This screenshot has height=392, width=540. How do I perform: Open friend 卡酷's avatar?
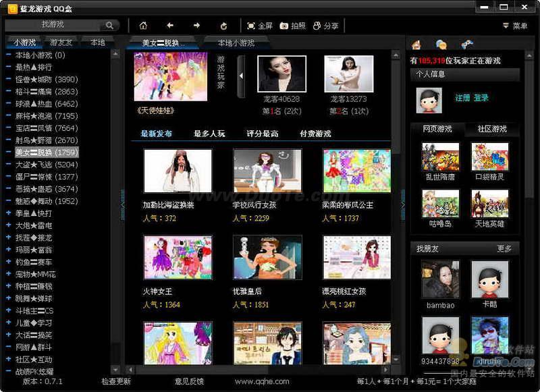point(490,279)
